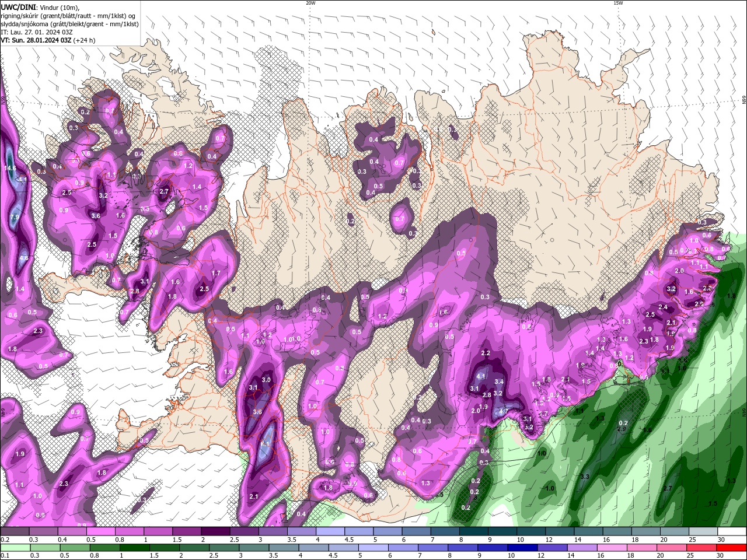Click the upper legend label '0.4'
Viewport: 747px width, 560px height.
tap(62, 540)
